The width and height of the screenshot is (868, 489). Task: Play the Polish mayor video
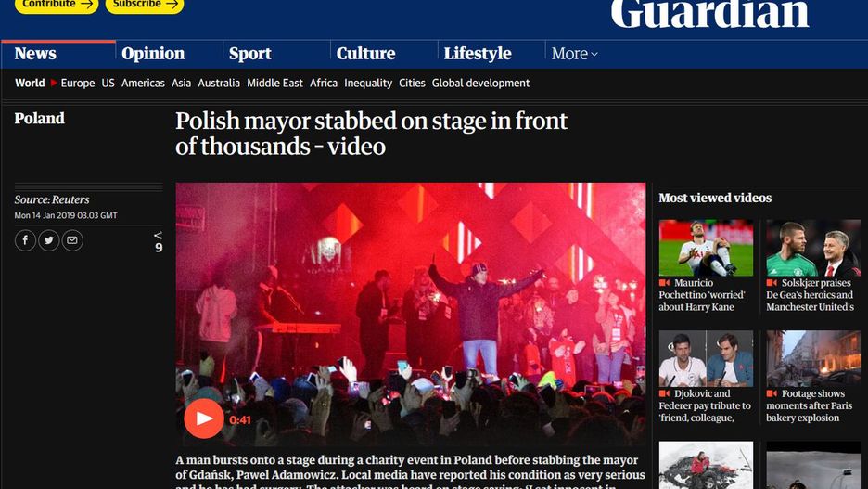click(x=204, y=418)
